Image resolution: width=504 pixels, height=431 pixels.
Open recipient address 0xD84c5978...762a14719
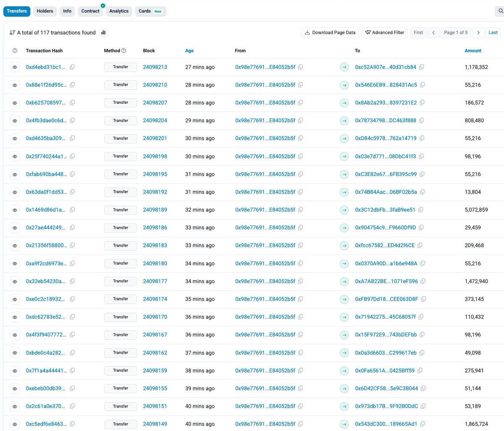pos(386,138)
